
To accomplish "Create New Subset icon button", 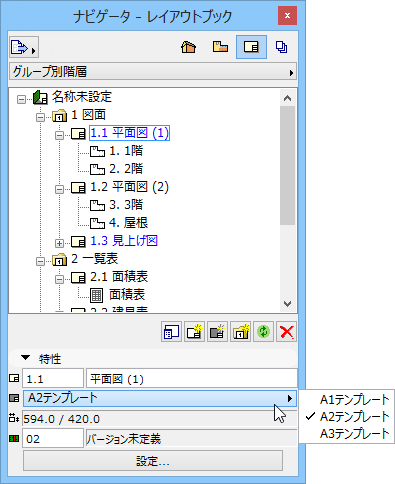I will (x=240, y=332).
